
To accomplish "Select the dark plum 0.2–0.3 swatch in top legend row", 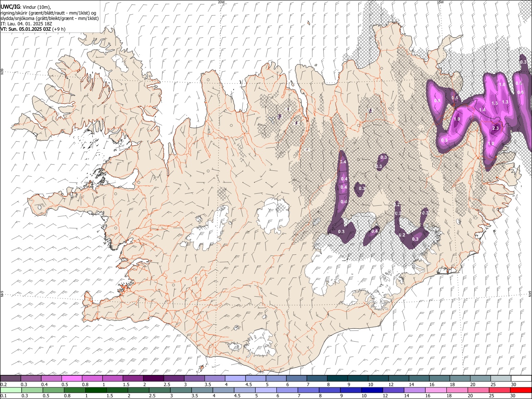I will (11, 379).
